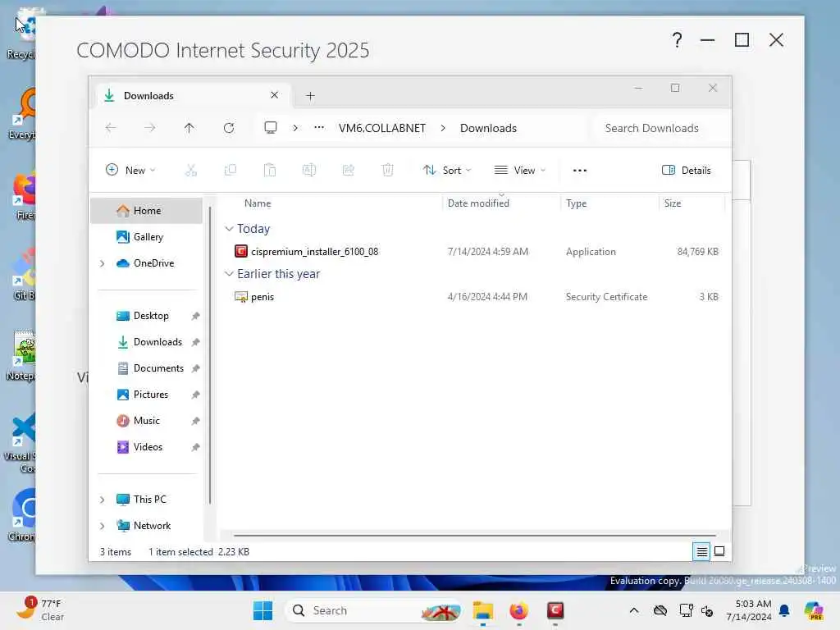Open the Windows Start menu
The height and width of the screenshot is (630, 840).
[x=262, y=610]
